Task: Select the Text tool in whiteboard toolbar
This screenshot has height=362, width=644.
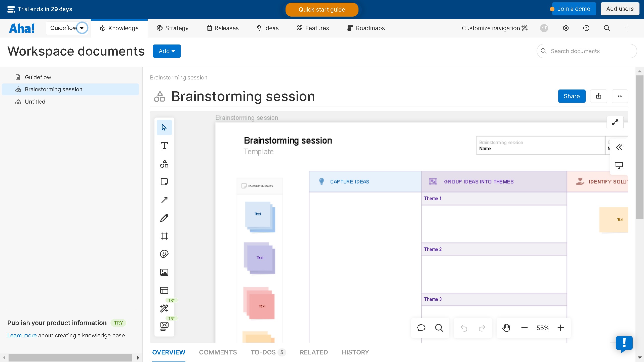Action: point(164,146)
